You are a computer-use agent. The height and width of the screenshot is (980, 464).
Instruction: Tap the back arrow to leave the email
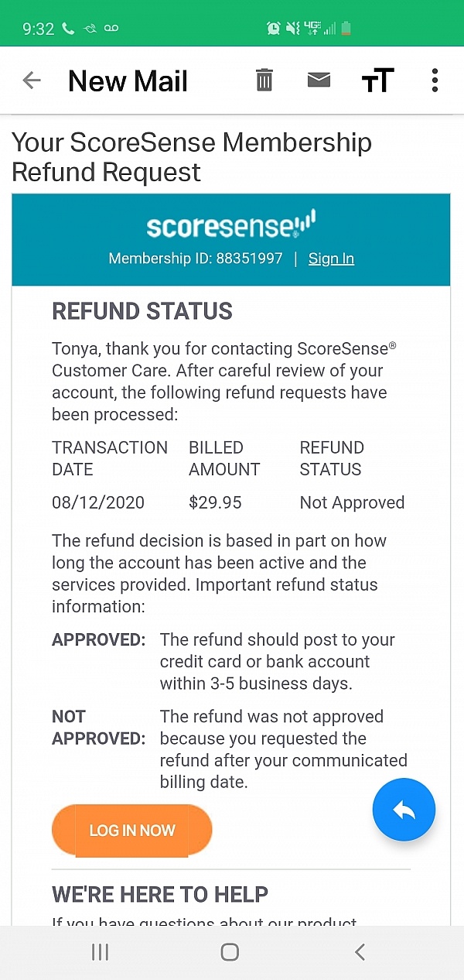(32, 81)
